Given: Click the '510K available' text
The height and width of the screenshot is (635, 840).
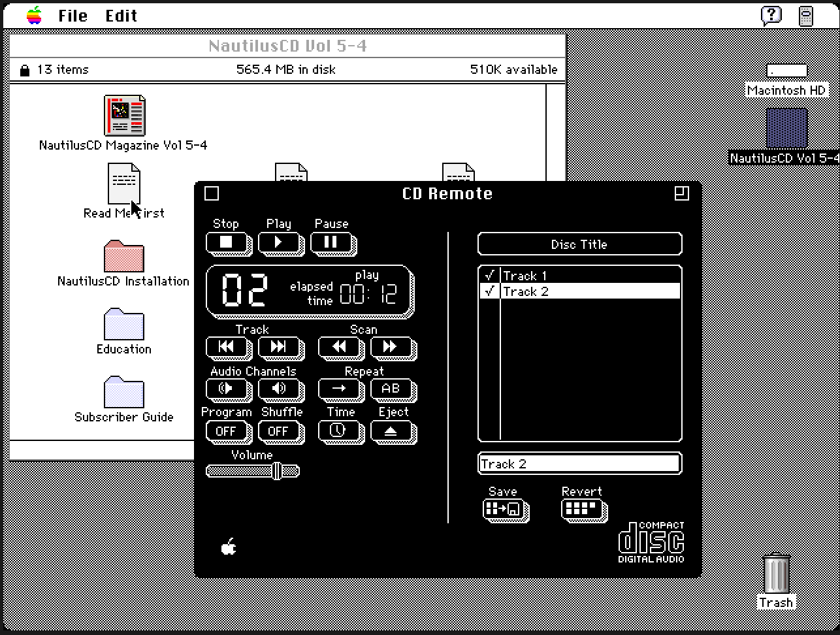Looking at the screenshot, I should pos(514,69).
